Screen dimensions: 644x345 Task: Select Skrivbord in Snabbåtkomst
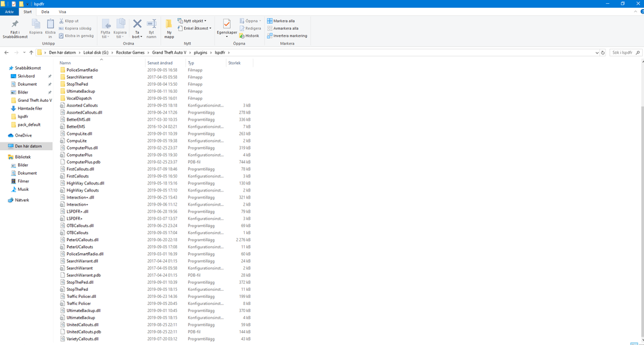click(x=26, y=76)
